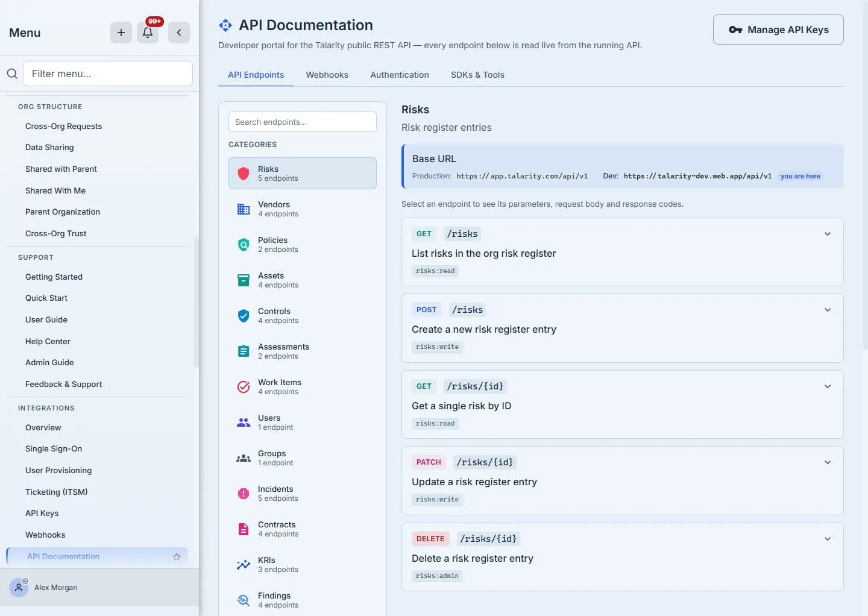Click the page's main vertical scrollbar
Image resolution: width=868 pixels, height=616 pixels.
click(x=866, y=175)
